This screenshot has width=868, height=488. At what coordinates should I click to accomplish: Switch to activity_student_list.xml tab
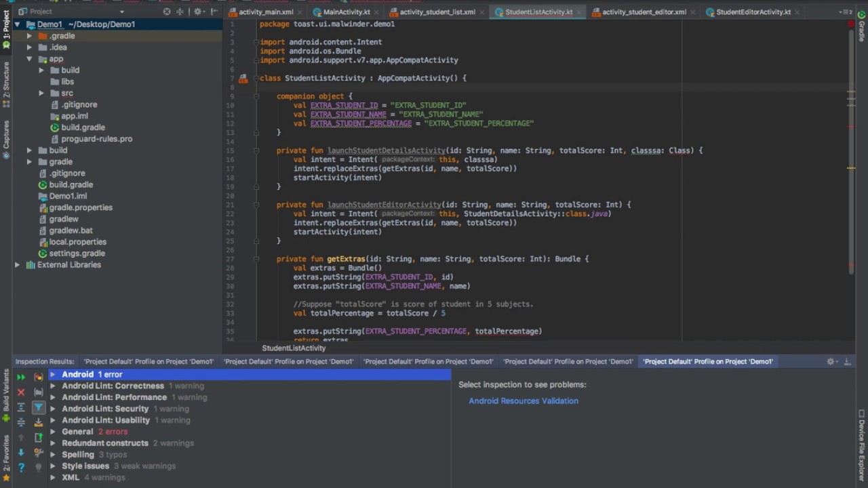437,12
